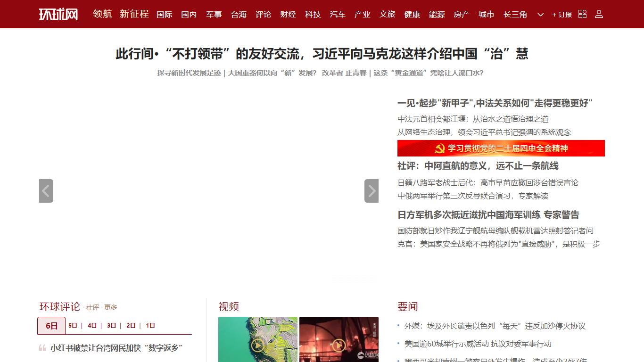Click the apps grid icon in top bar
Viewport: 644px width, 362px height.
point(582,14)
